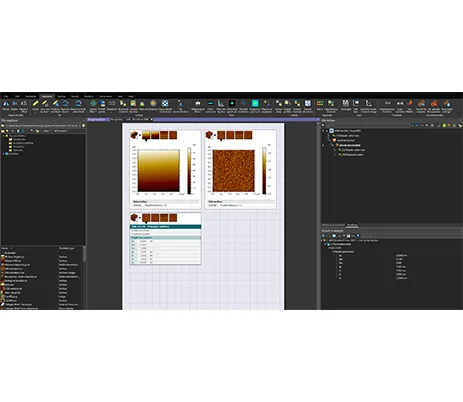Image resolution: width=463 pixels, height=402 pixels.
Task: Collapse the Parameters table node in Result manager
Action: (x=325, y=244)
